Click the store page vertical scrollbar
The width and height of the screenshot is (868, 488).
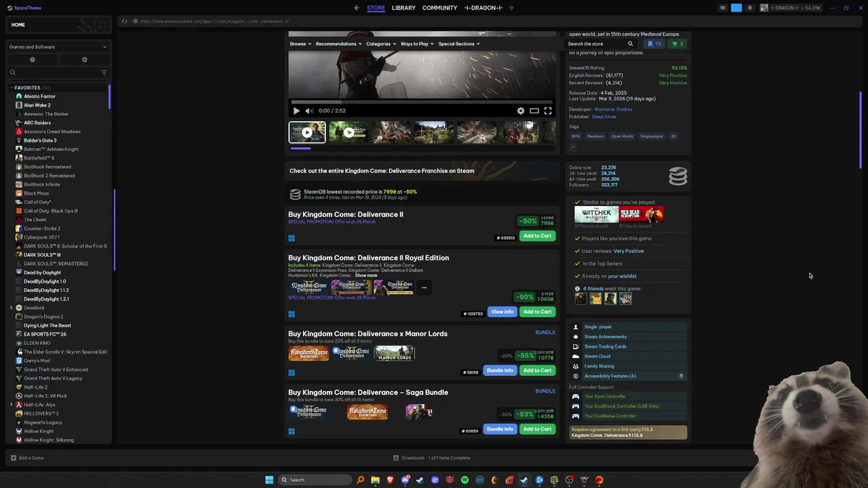point(861,129)
